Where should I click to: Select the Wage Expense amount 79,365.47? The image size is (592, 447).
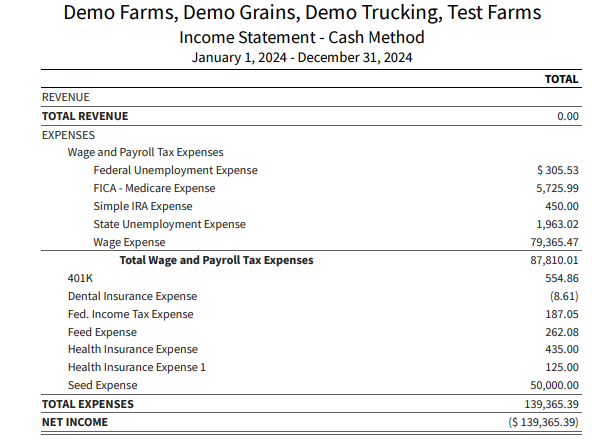tap(554, 242)
